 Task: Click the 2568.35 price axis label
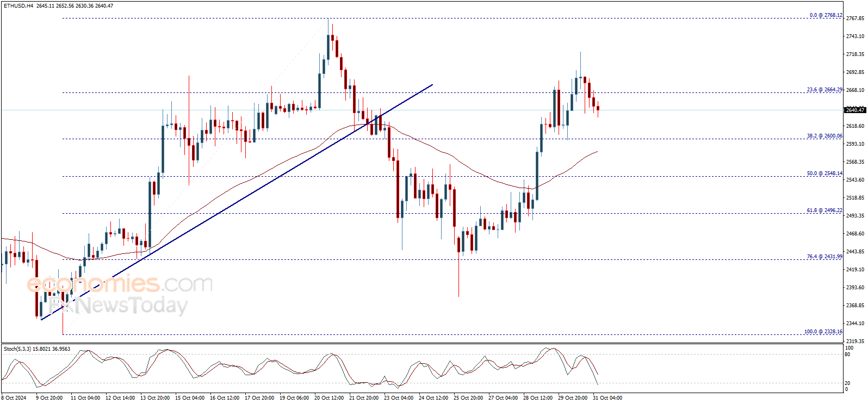[x=855, y=162]
